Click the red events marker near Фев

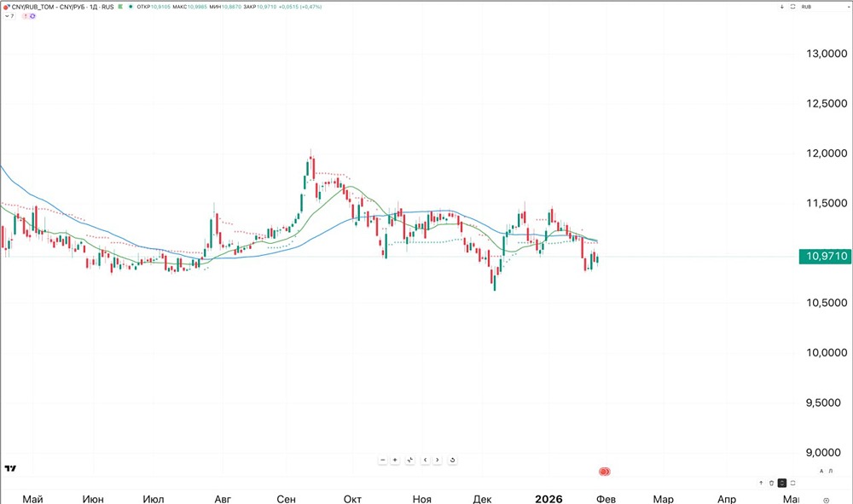pyautogui.click(x=605, y=472)
